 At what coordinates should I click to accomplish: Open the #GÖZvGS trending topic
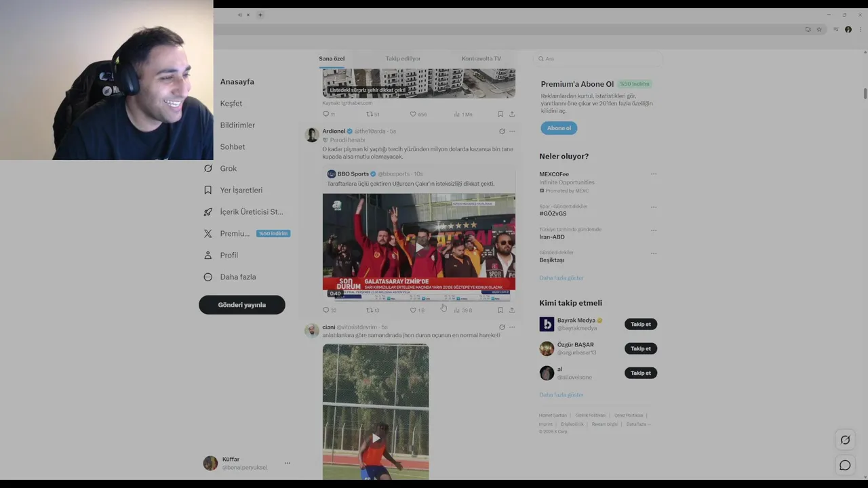click(x=553, y=213)
